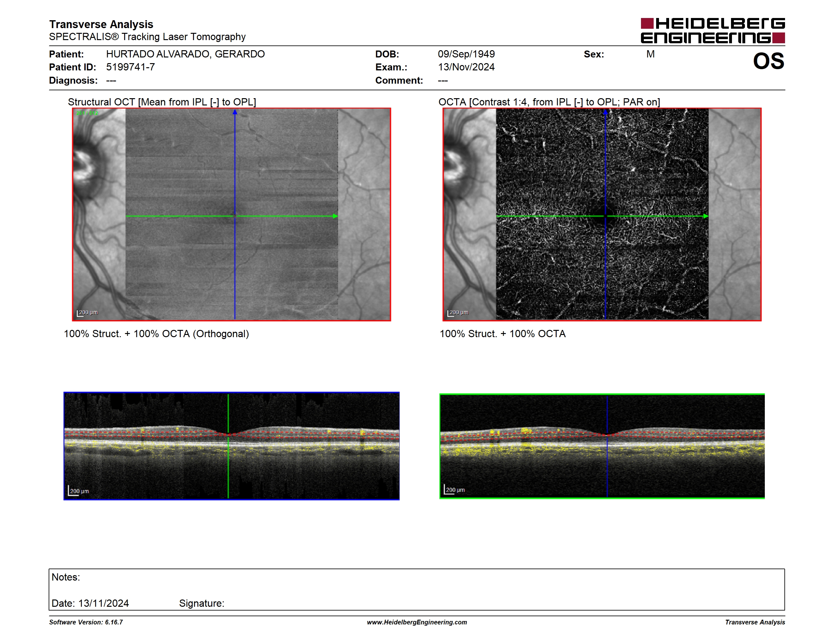Viewport: 834px width, 644px height.
Task: Click the blue vertical marker line in the green-framed B-scan
Action: [607, 446]
